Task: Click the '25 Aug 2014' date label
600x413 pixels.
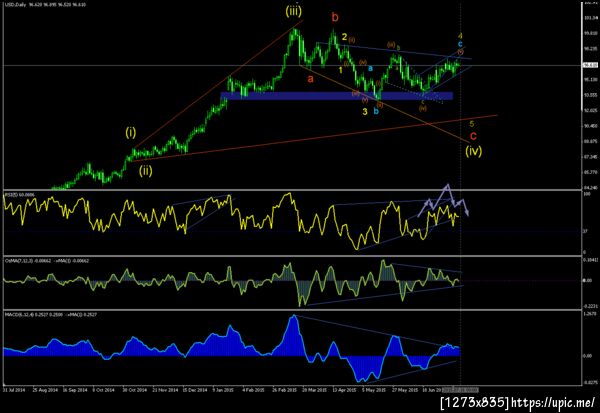Action: pyautogui.click(x=45, y=390)
